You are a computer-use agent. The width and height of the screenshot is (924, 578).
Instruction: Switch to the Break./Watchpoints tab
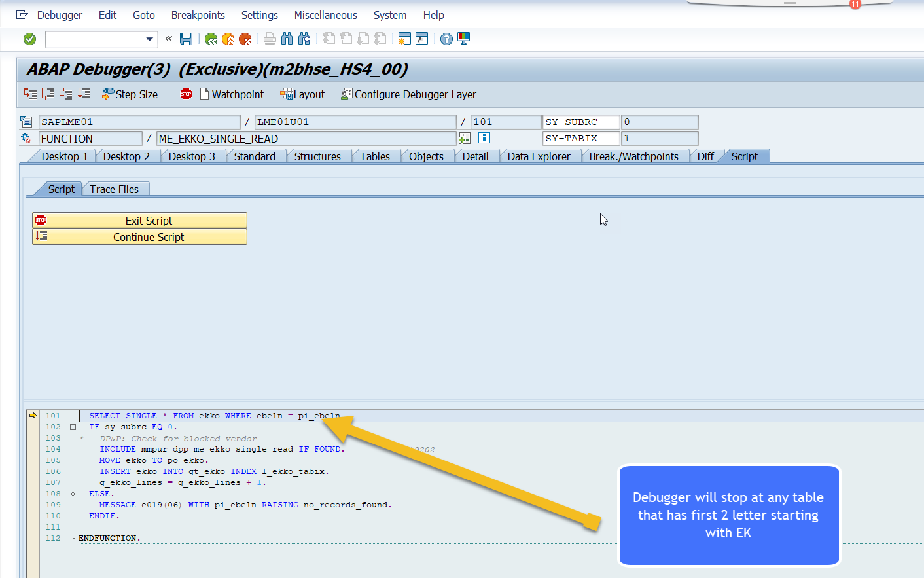633,156
